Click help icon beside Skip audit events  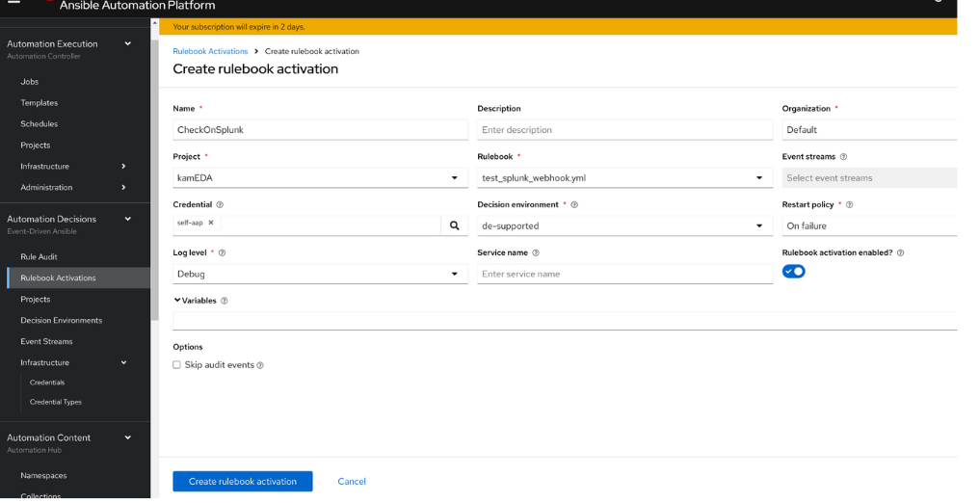pos(260,366)
